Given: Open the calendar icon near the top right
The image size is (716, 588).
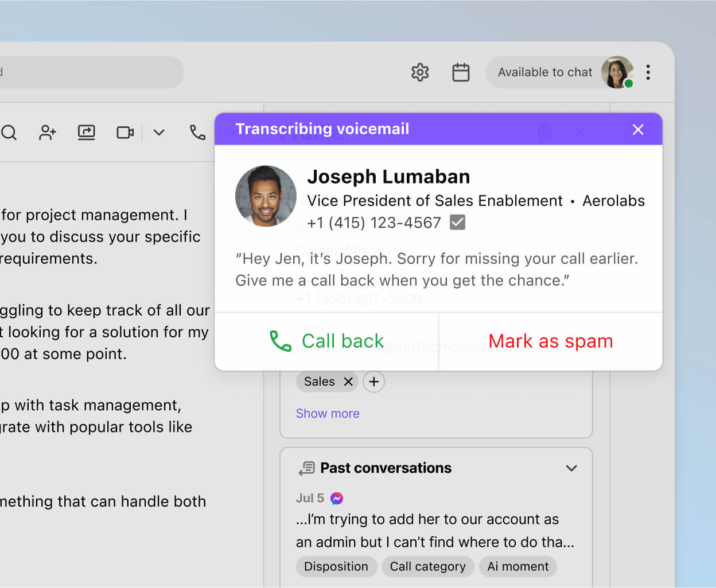Looking at the screenshot, I should coord(461,72).
